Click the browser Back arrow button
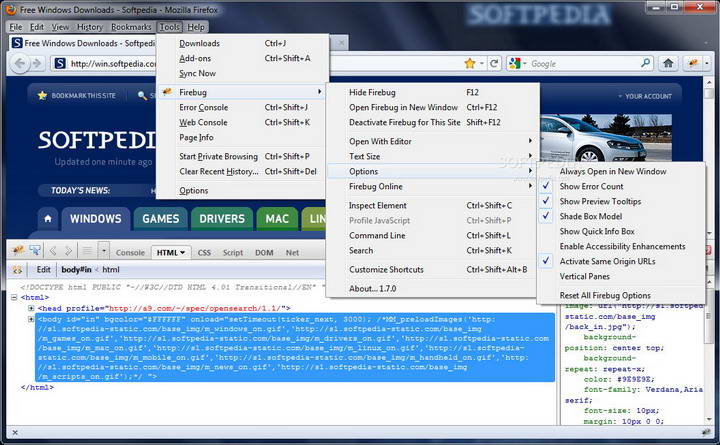Screen dimensions: 720x445 [x=20, y=63]
